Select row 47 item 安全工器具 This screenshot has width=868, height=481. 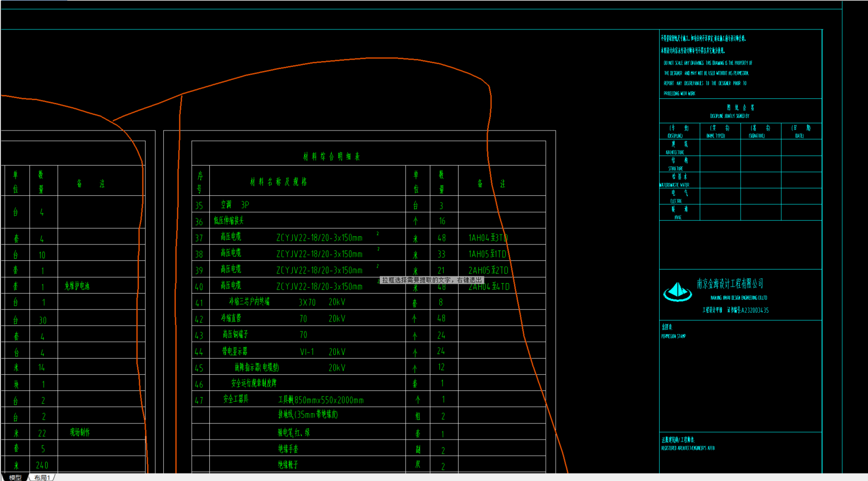[x=236, y=399]
